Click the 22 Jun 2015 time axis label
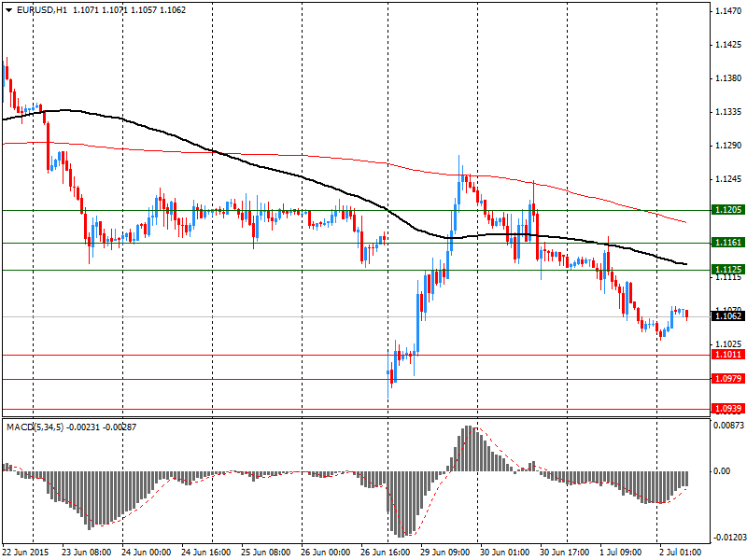The width and height of the screenshot is (747, 560). (x=26, y=553)
